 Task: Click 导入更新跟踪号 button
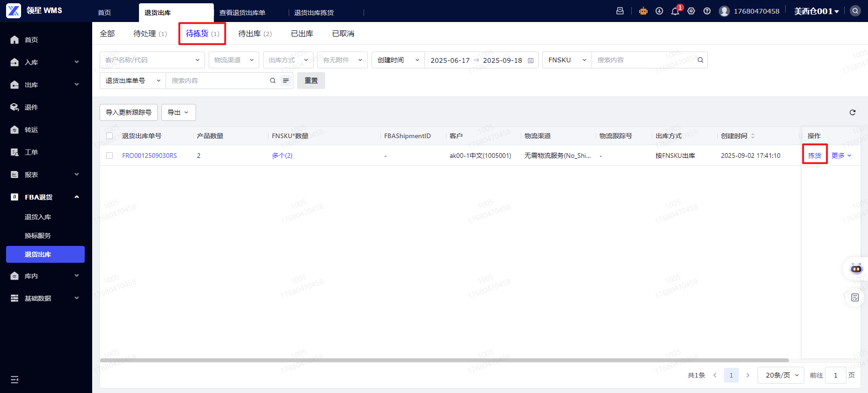(x=129, y=112)
